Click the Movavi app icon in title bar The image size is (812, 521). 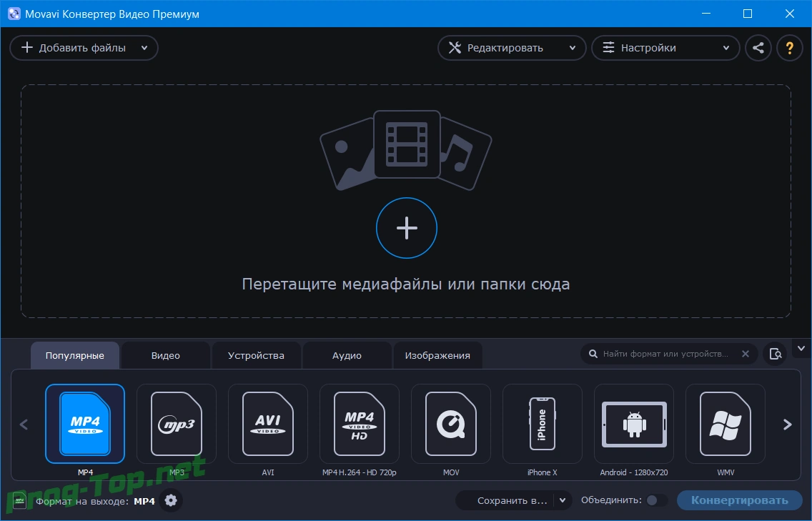click(14, 14)
